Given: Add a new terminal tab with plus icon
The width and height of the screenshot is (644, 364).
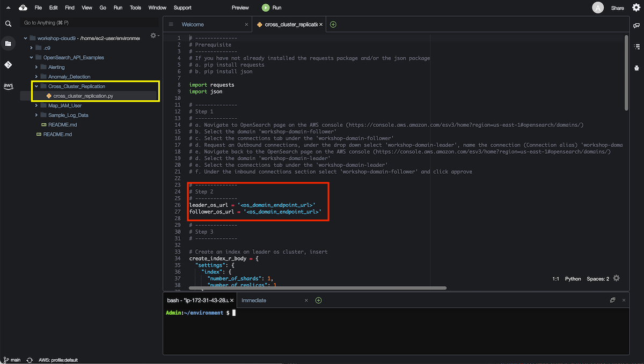Looking at the screenshot, I should [318, 300].
